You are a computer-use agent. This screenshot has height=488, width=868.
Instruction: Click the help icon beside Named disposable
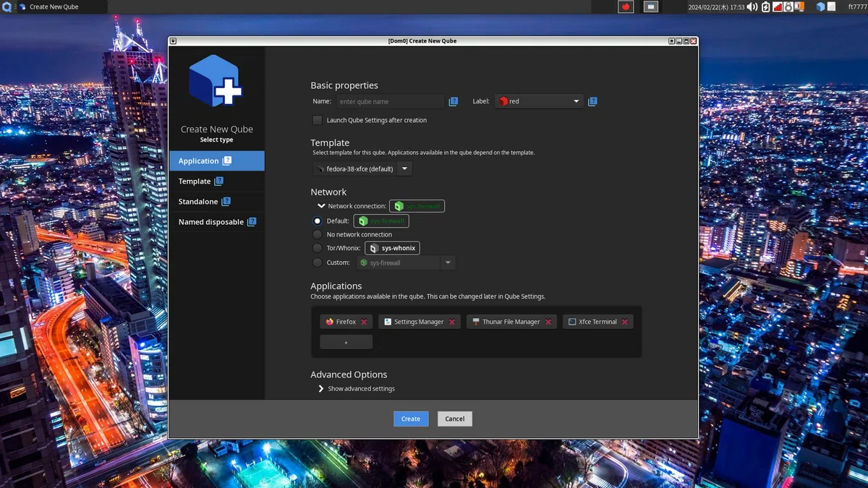252,221
